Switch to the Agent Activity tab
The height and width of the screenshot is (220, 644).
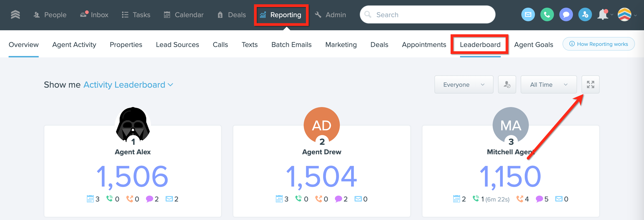pos(74,45)
